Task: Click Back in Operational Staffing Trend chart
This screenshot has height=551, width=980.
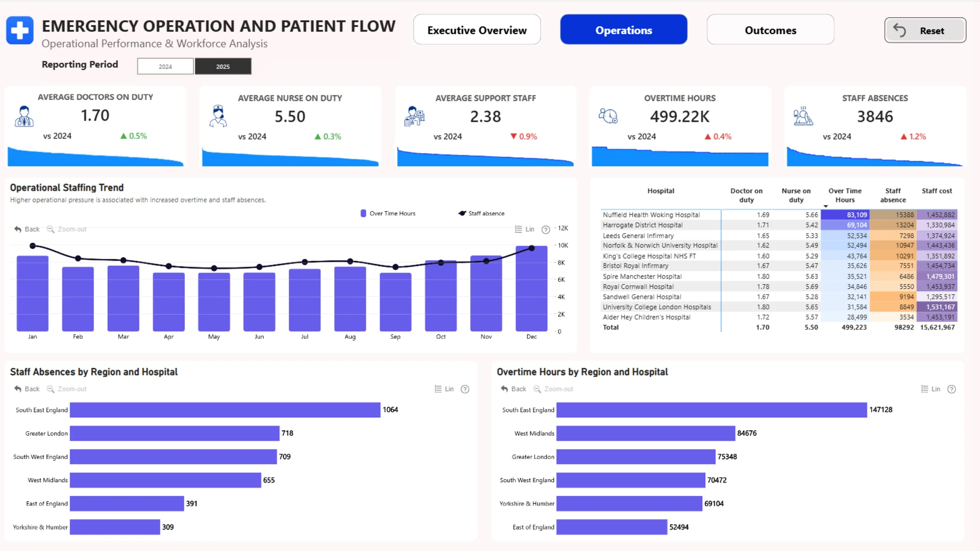Action: tap(27, 229)
